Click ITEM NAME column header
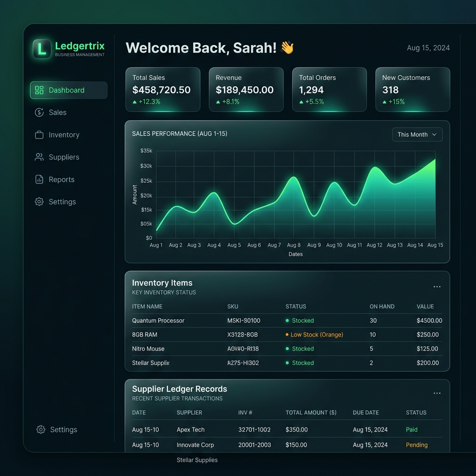Image resolution: width=476 pixels, height=476 pixels. point(147,307)
